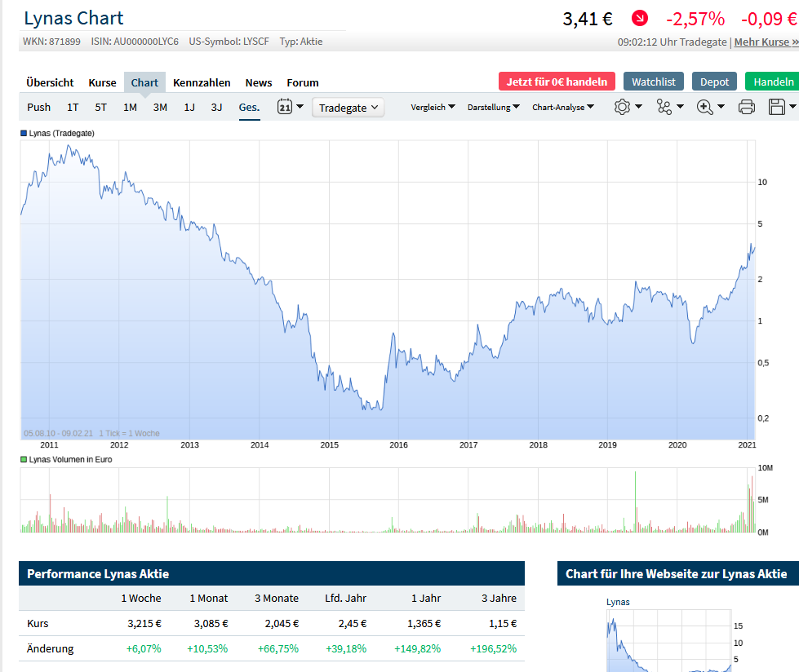The height and width of the screenshot is (672, 799).
Task: Open the Mehr Kurse link
Action: pyautogui.click(x=766, y=42)
